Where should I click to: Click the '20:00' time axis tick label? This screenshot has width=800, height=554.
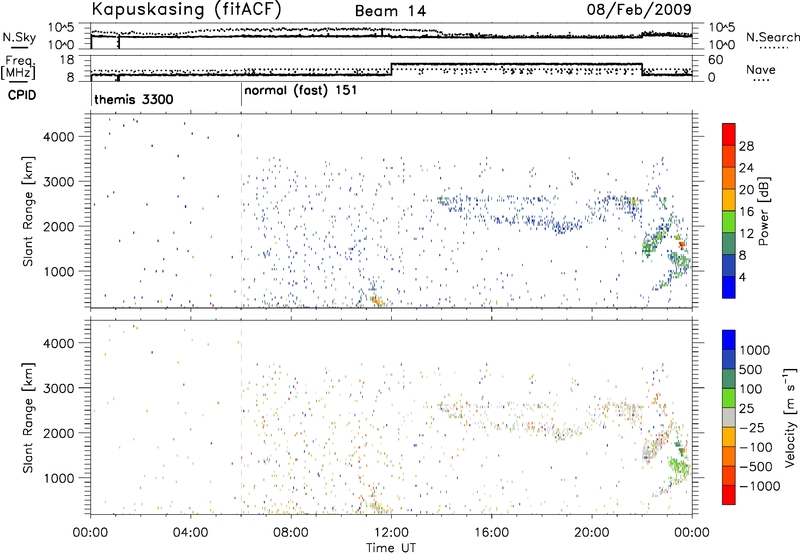(x=592, y=533)
